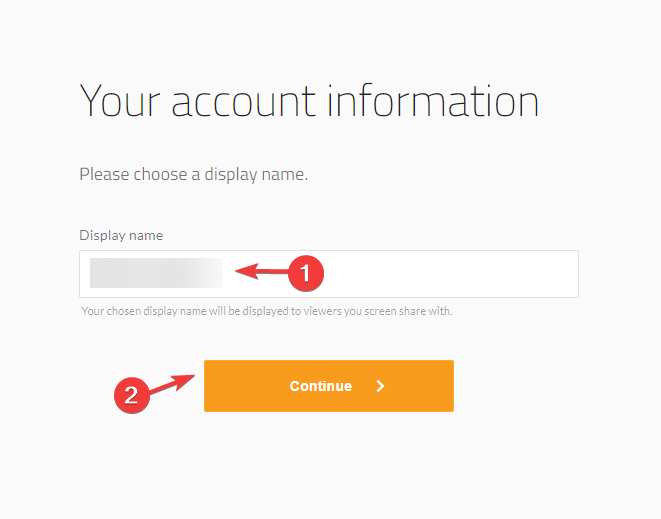Click the Display name input field

[329, 274]
